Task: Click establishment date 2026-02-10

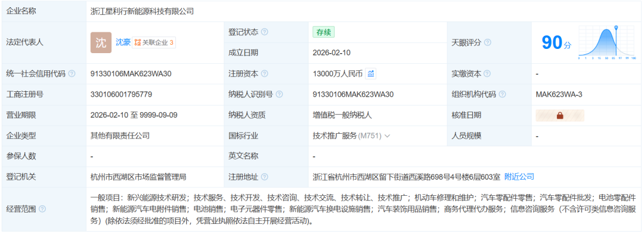Action: tap(332, 53)
